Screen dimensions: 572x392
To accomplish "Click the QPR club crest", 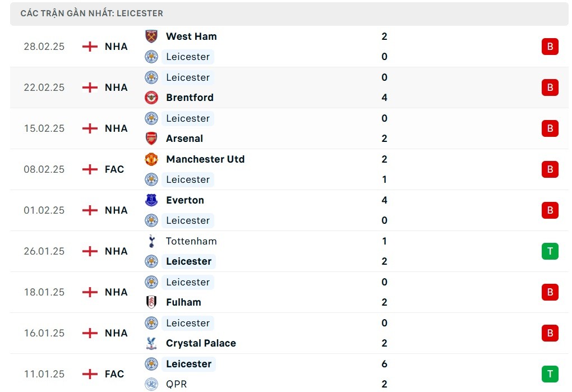I will tap(151, 384).
